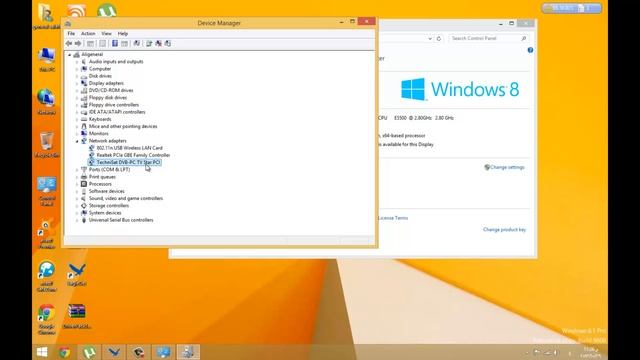Collapse the root computer node in the tree
The width and height of the screenshot is (640, 360).
coord(69,55)
